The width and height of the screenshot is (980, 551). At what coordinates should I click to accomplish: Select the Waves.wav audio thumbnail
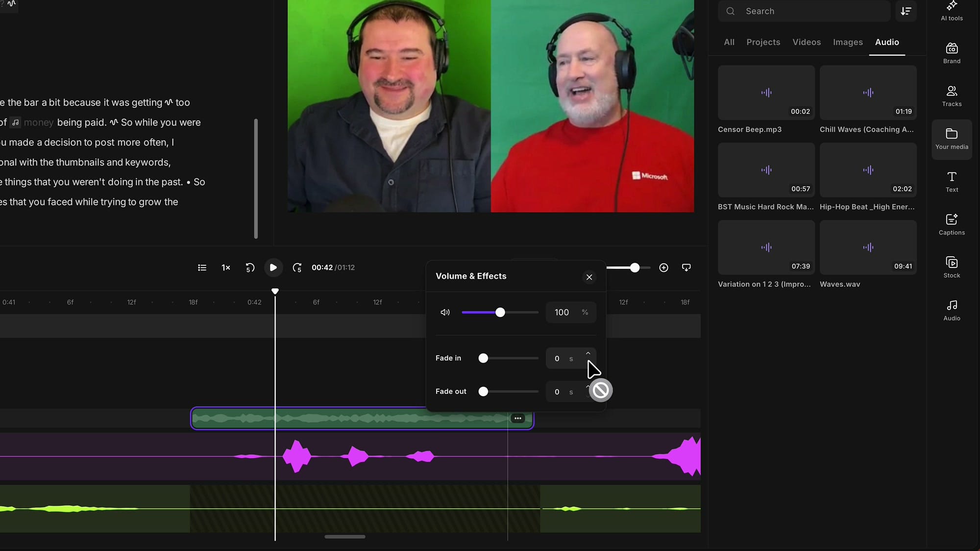[x=868, y=247]
